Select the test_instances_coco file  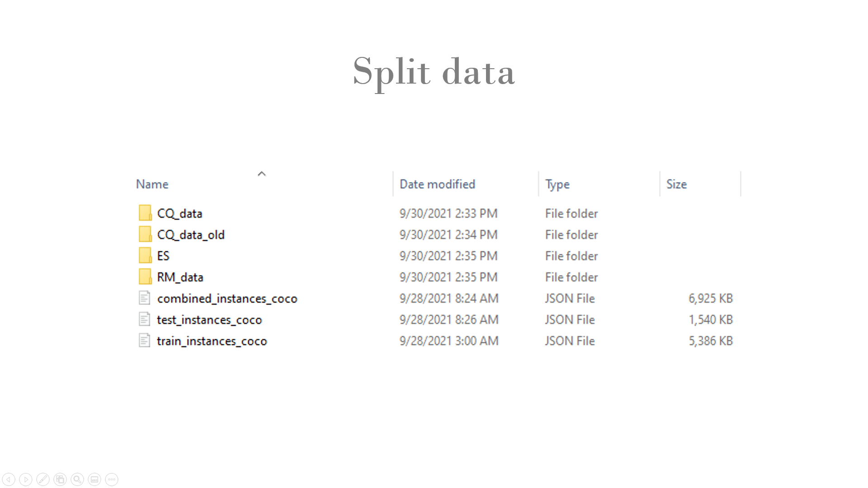coord(209,319)
